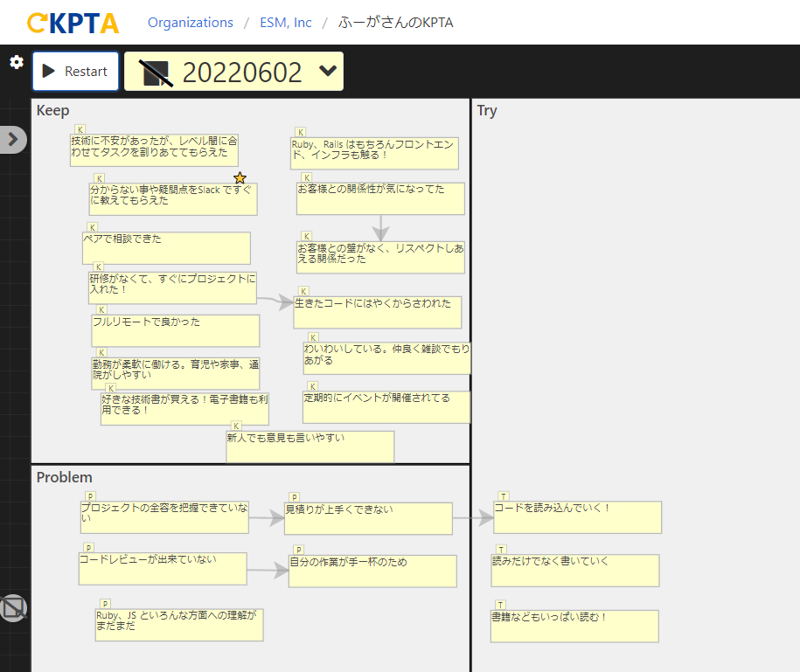Click K tag on 定期的にイベント note

[313, 386]
